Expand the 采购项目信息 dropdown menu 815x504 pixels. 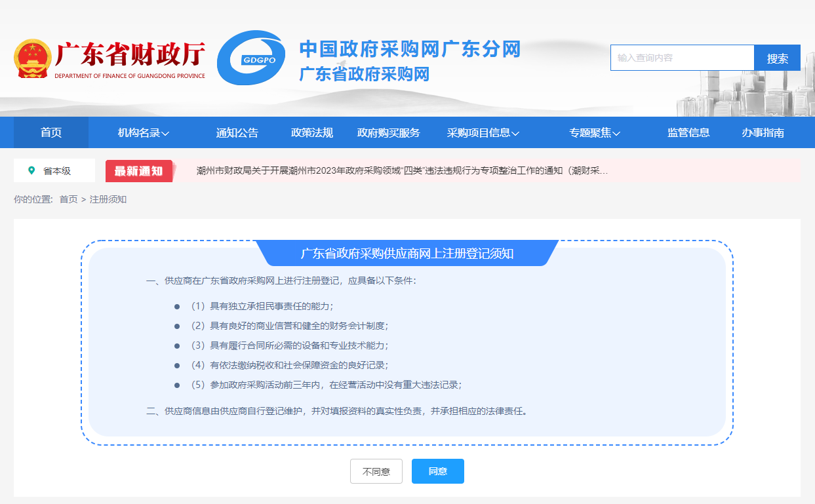click(483, 133)
